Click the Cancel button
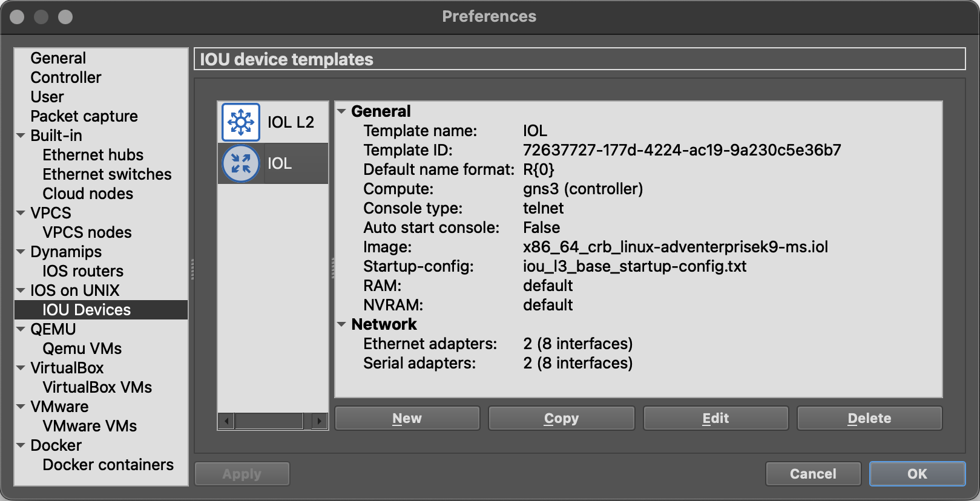The width and height of the screenshot is (980, 501). pyautogui.click(x=814, y=474)
